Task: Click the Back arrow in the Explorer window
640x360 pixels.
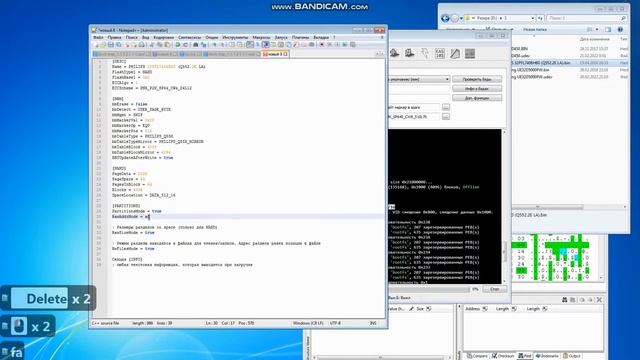Action: 445,18
